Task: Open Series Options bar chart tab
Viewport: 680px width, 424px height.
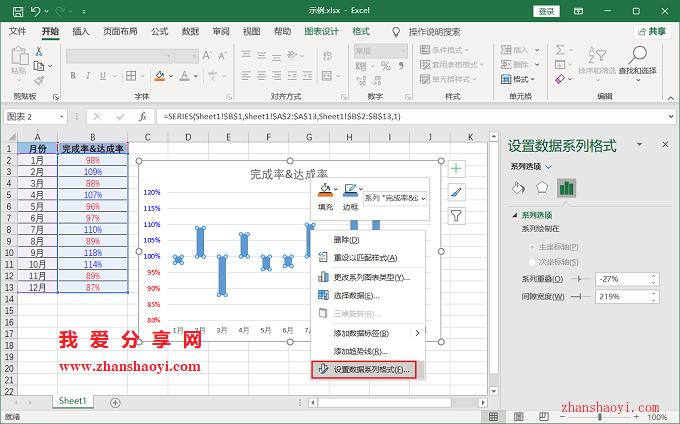Action: tap(566, 188)
